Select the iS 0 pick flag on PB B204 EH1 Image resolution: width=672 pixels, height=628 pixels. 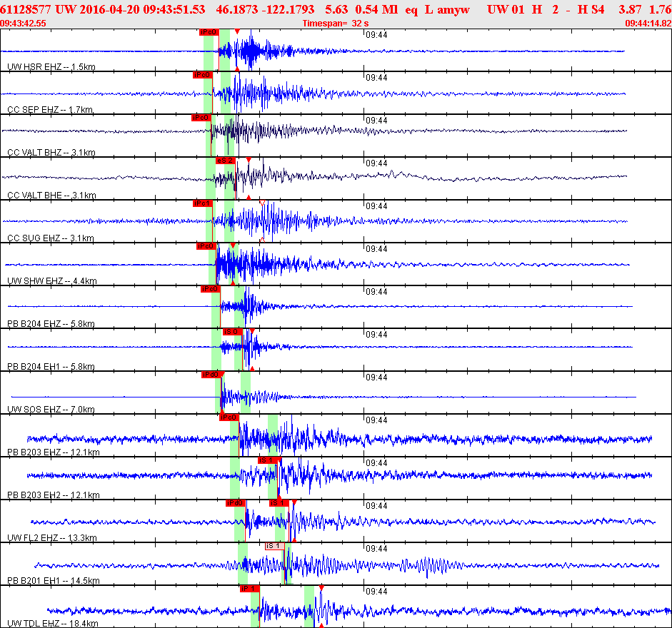tap(232, 332)
